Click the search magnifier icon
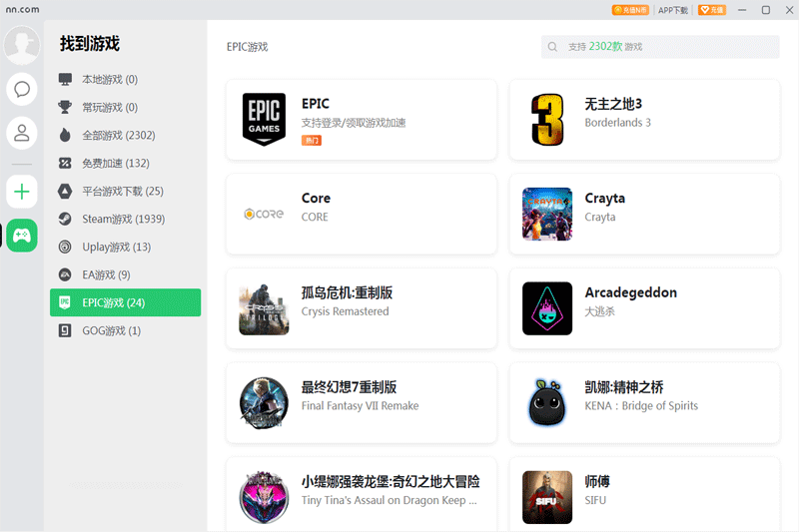 (x=552, y=47)
